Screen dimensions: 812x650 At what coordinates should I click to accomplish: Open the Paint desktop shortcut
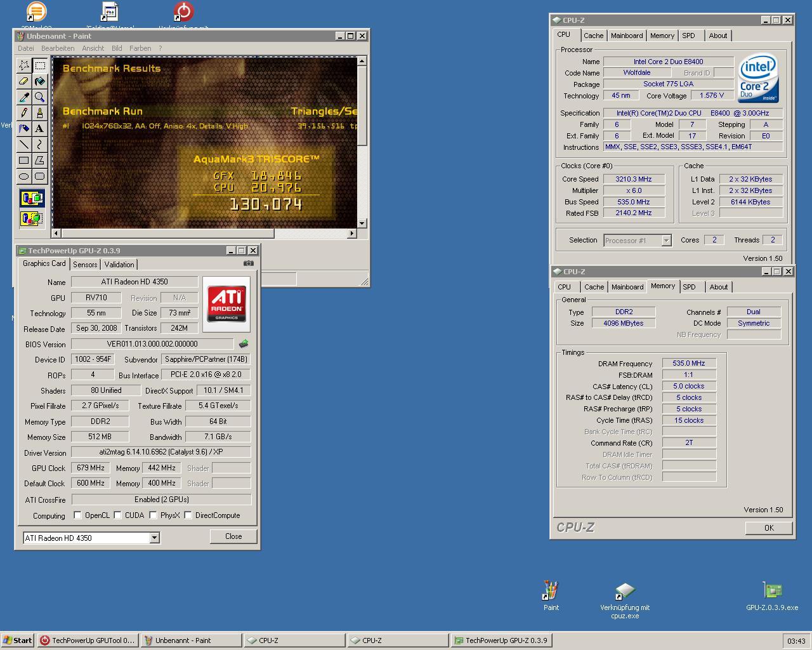551,595
